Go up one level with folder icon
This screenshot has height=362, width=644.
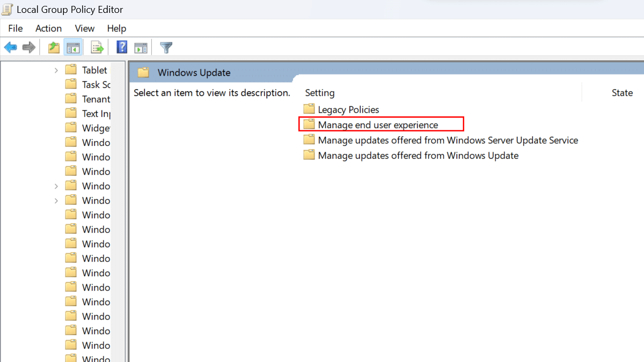54,48
